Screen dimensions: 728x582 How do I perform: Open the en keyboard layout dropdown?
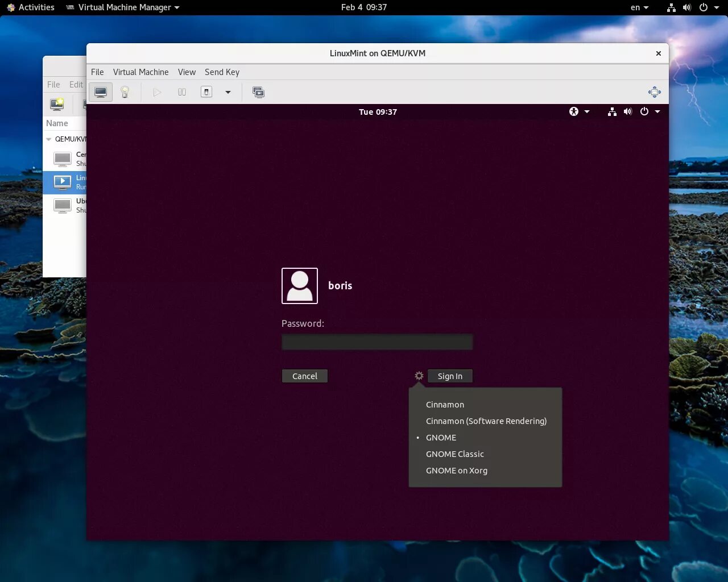coord(639,7)
